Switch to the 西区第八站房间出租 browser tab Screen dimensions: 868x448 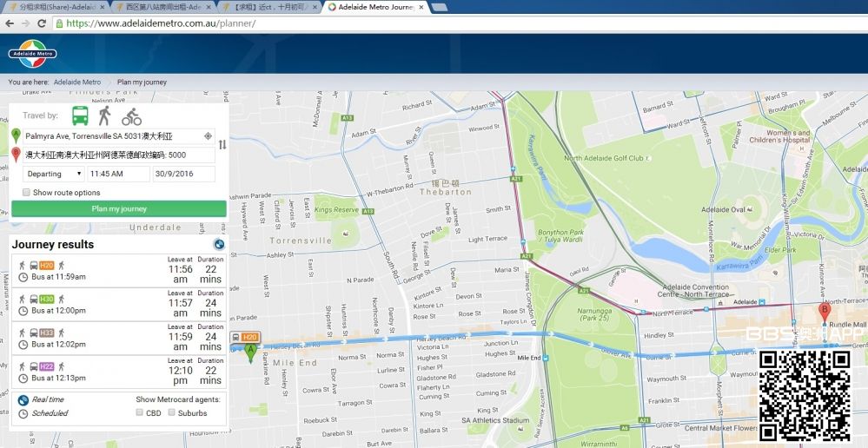click(162, 7)
